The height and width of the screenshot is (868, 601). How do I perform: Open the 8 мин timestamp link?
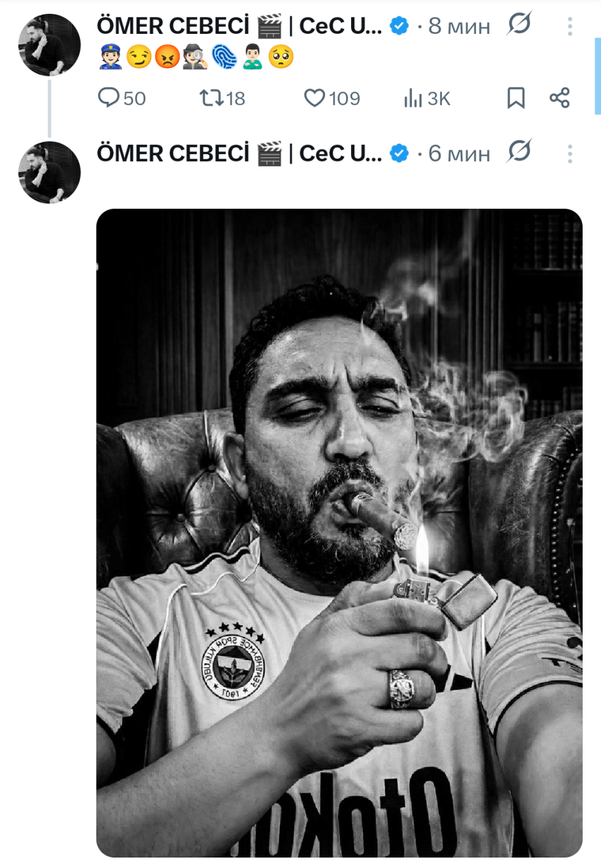pyautogui.click(x=459, y=26)
